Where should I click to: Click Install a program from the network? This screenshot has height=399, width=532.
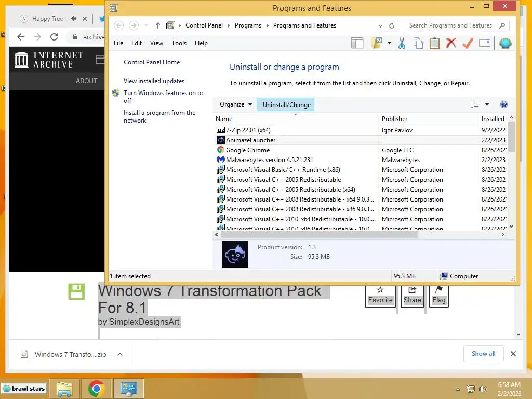159,116
